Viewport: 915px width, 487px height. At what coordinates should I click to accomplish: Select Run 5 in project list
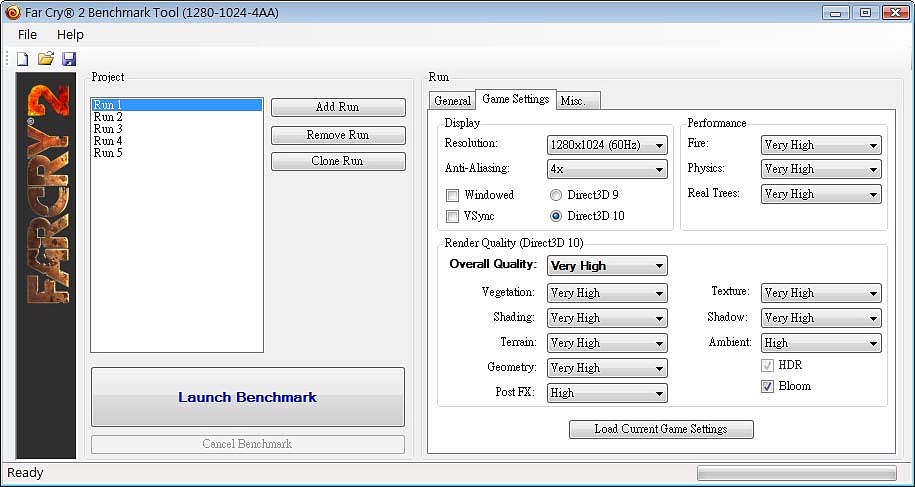(177, 153)
